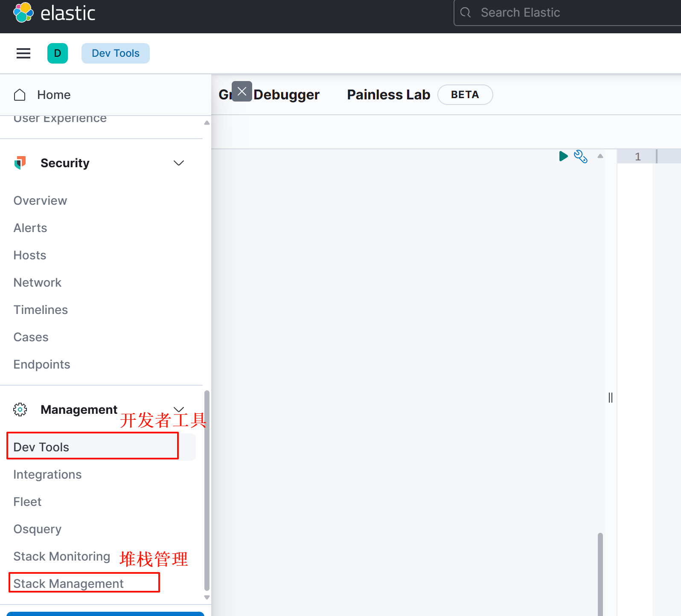This screenshot has width=681, height=616.
Task: Select Dev Tools in Management
Action: 101,447
